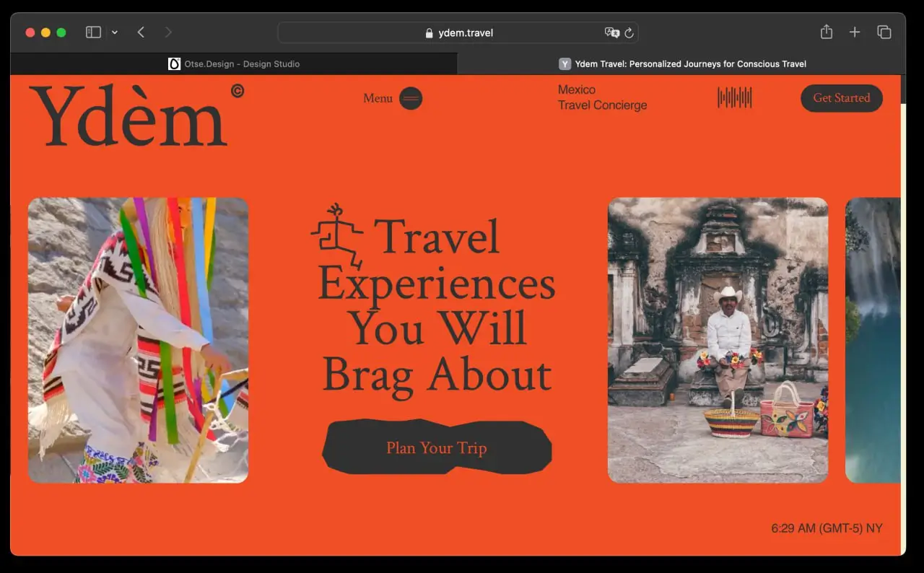
Task: Select the man with baskets photo
Action: [x=718, y=340]
